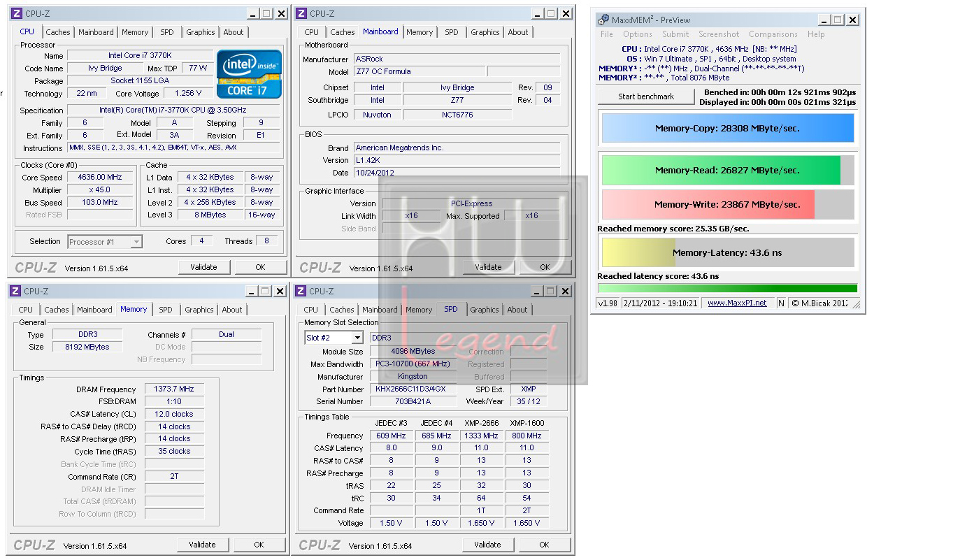The image size is (967, 560).
Task: Open Graphics tab in the Mainboard window
Action: click(x=485, y=32)
